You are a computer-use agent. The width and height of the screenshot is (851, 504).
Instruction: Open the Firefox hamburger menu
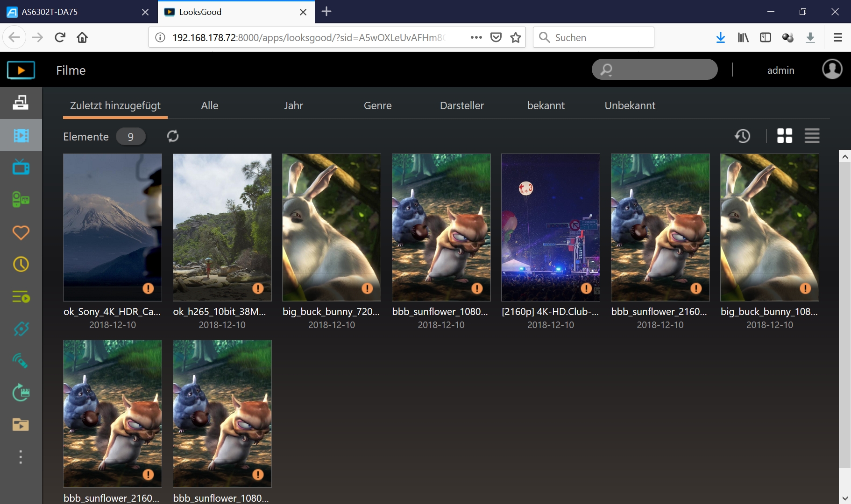[838, 37]
